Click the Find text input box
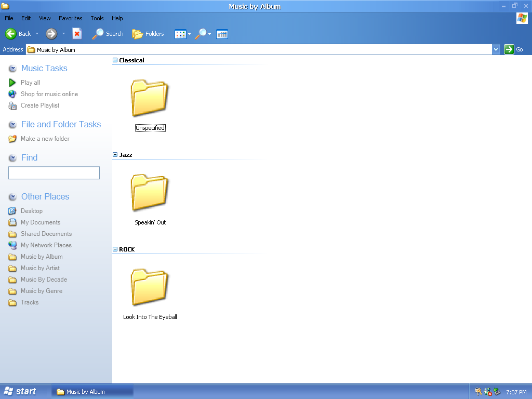Viewport: 532px width, 399px height. [x=54, y=173]
